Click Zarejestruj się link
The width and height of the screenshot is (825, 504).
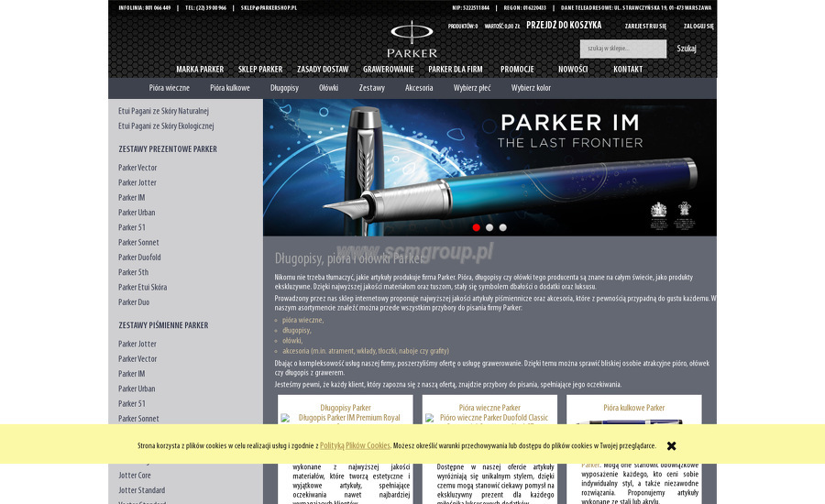pyautogui.click(x=645, y=26)
